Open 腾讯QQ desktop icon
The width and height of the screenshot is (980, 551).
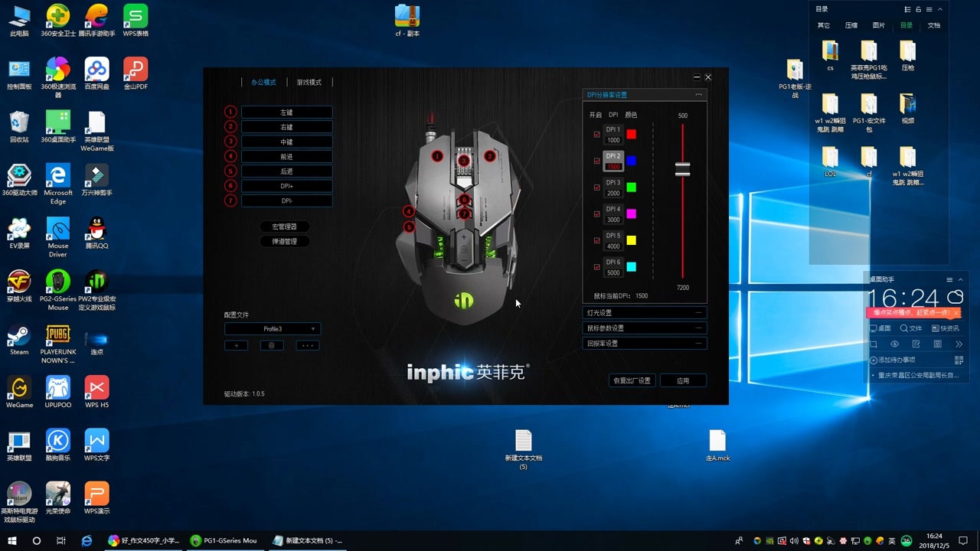(96, 233)
